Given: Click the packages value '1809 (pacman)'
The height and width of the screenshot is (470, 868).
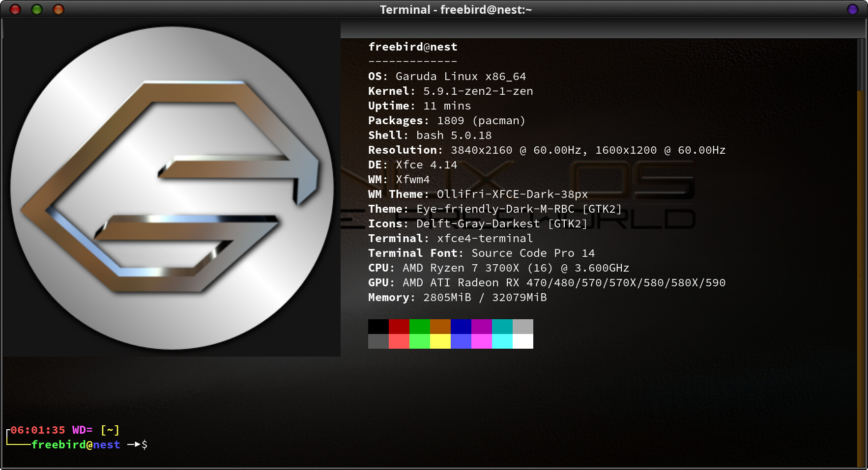Looking at the screenshot, I should pos(481,121).
